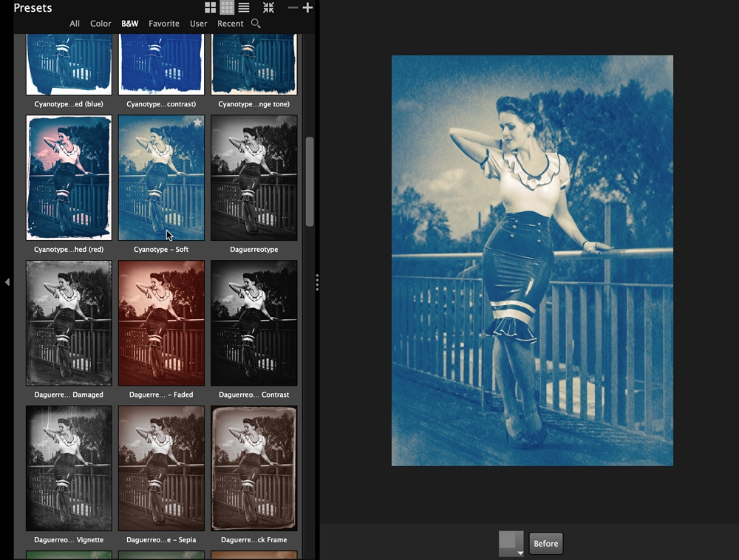Click the 'Cyanotype…ed (blue)' label text
The width and height of the screenshot is (739, 560).
click(69, 104)
